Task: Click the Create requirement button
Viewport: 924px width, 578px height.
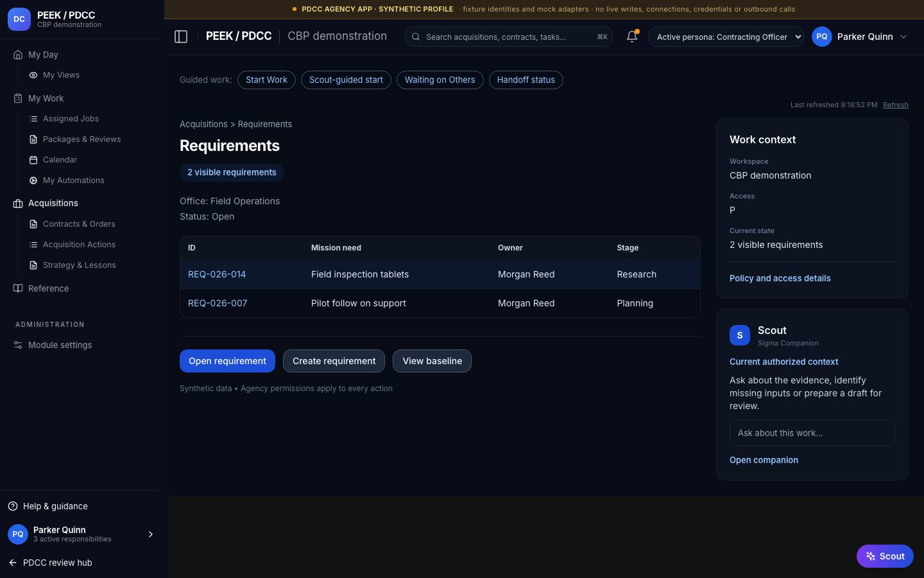Action: coord(334,361)
